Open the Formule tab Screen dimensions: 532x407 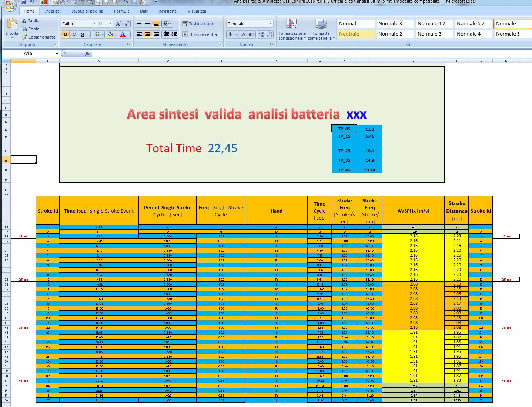[122, 11]
